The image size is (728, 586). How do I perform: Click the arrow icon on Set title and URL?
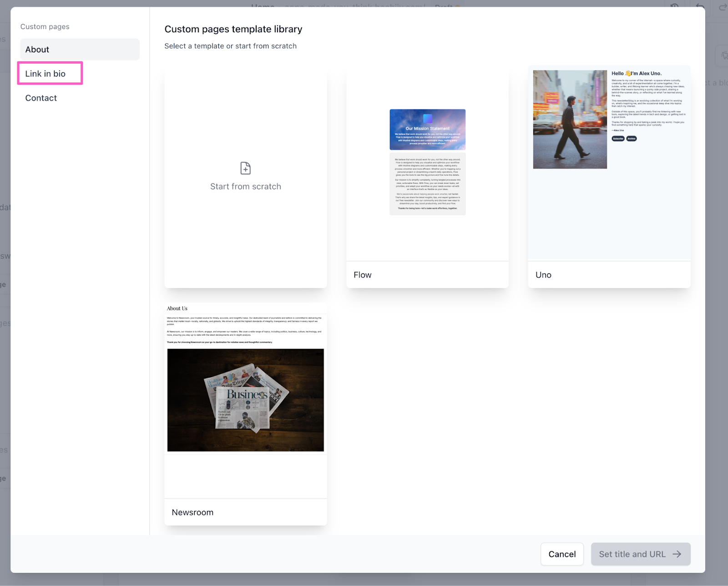coord(677,554)
